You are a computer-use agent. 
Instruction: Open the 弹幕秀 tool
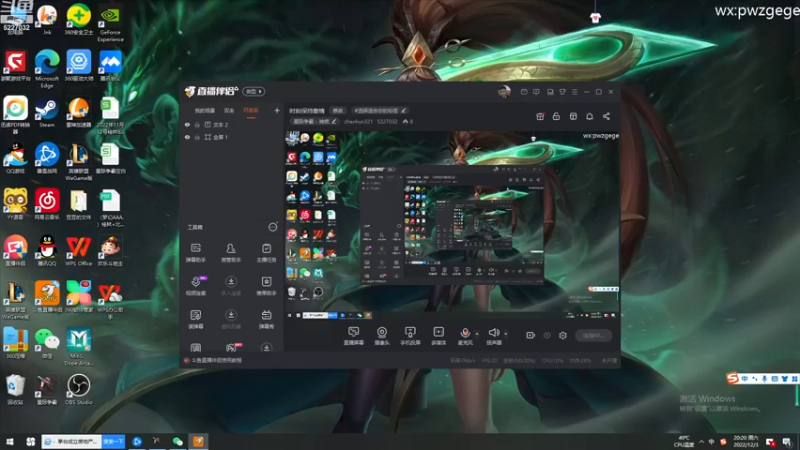pyautogui.click(x=266, y=318)
